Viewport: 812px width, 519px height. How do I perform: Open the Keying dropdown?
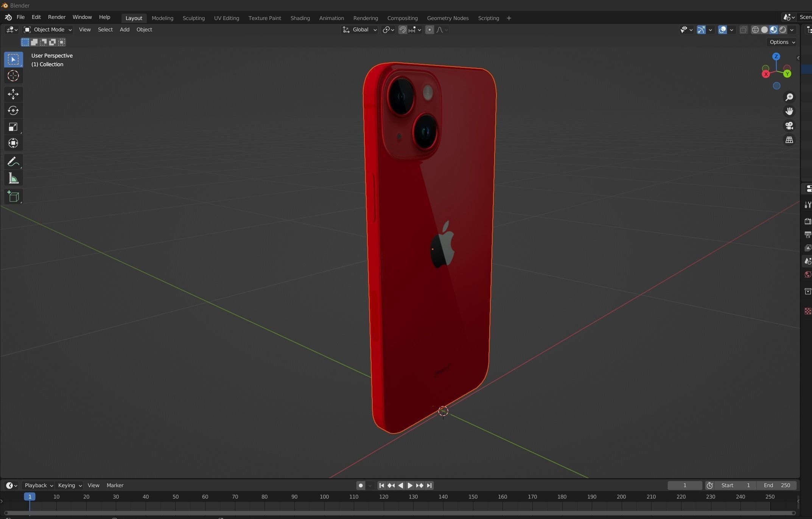[69, 485]
